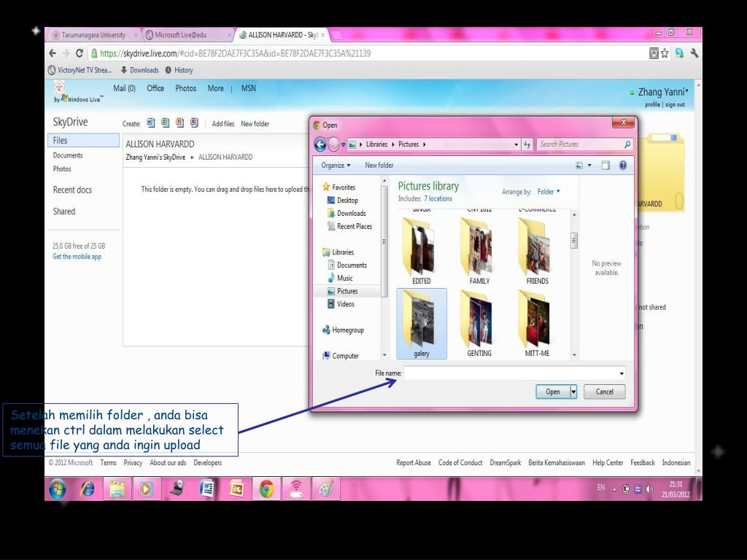Switch to the Tarumanagara University tab
Screen dimensions: 747x560
[x=93, y=35]
